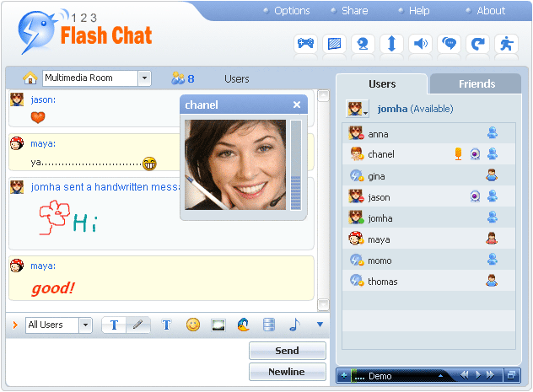Click the music note icon
The width and height of the screenshot is (533, 392).
coord(294,325)
